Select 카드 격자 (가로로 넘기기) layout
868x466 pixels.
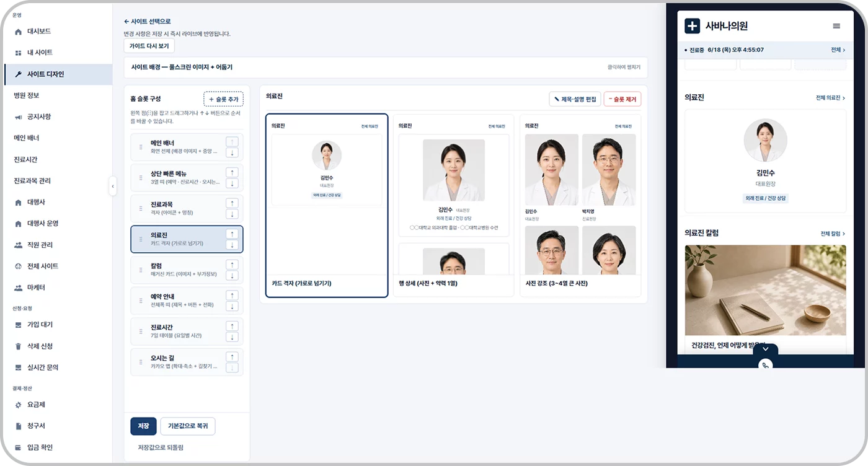(327, 205)
